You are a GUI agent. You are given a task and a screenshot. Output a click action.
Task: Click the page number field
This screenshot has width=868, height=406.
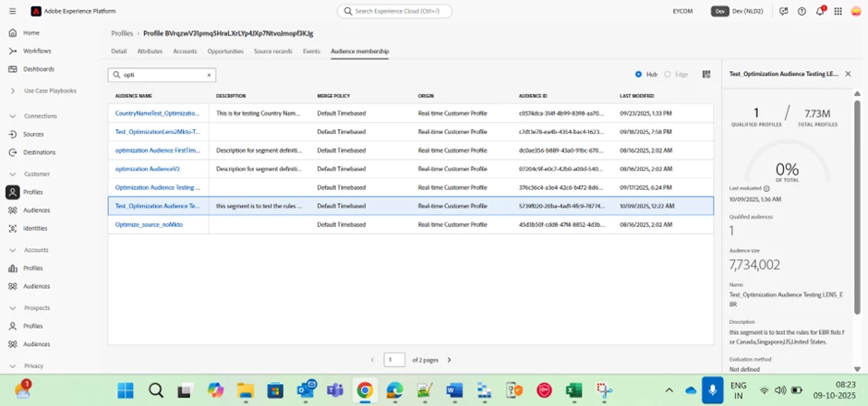pos(394,360)
